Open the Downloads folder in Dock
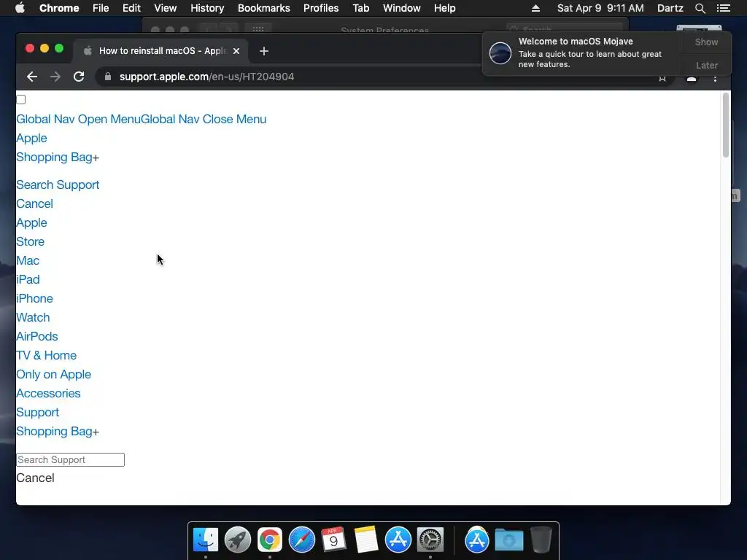 [508, 540]
